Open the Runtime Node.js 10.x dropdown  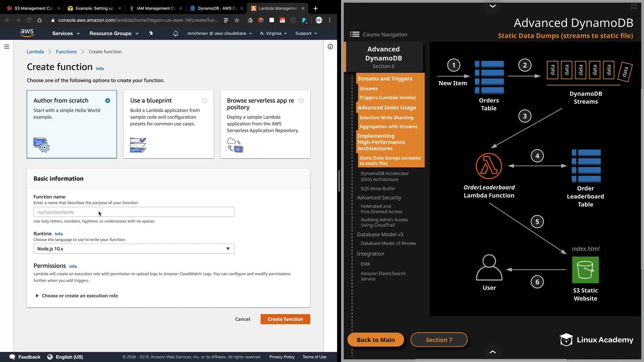tap(134, 249)
